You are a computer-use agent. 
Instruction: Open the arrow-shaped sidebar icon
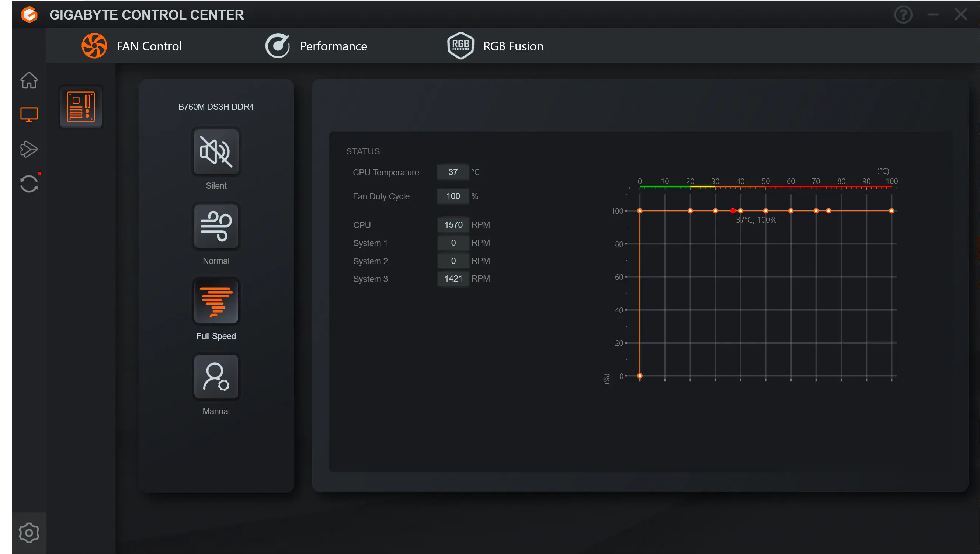click(29, 149)
